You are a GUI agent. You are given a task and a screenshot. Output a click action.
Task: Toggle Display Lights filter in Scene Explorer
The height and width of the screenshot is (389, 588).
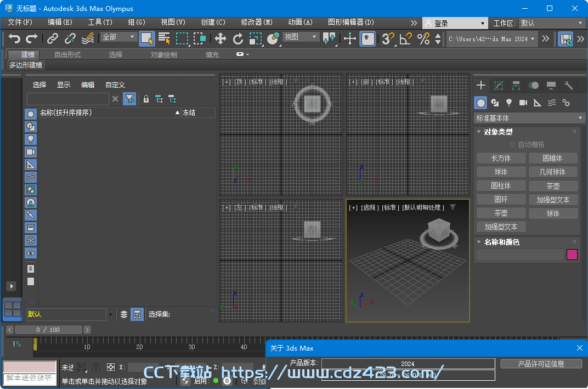[31, 139]
